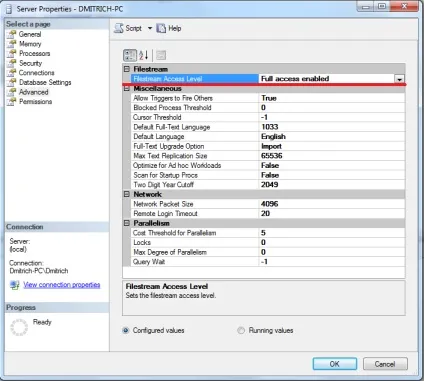Collapse the Network category

[x=127, y=194]
